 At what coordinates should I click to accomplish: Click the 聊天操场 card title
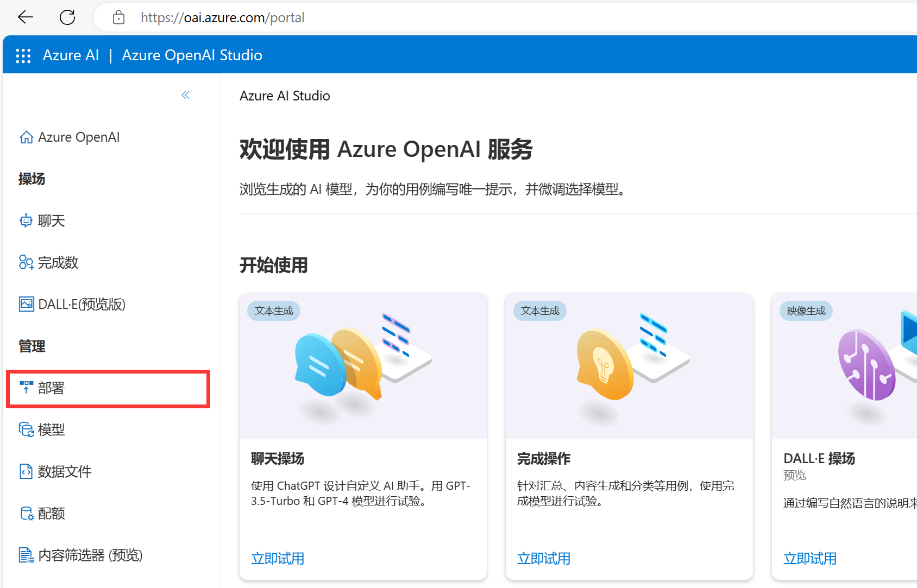coord(278,459)
